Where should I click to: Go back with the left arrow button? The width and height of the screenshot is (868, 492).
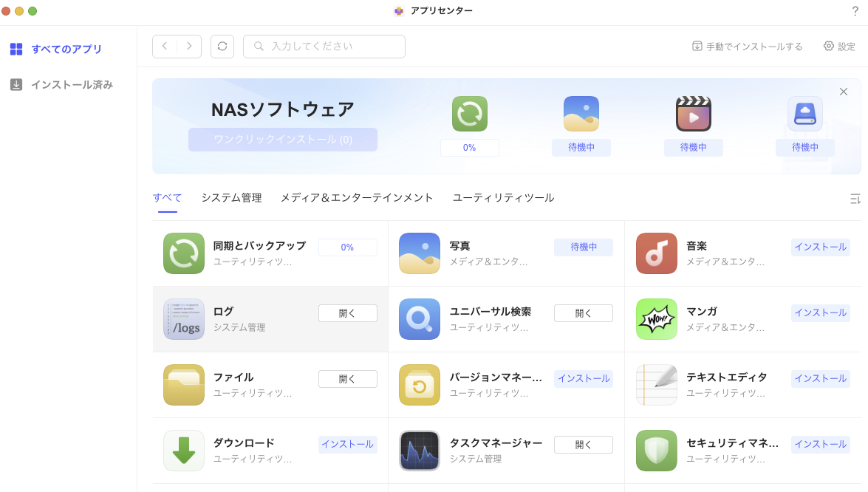coord(165,46)
